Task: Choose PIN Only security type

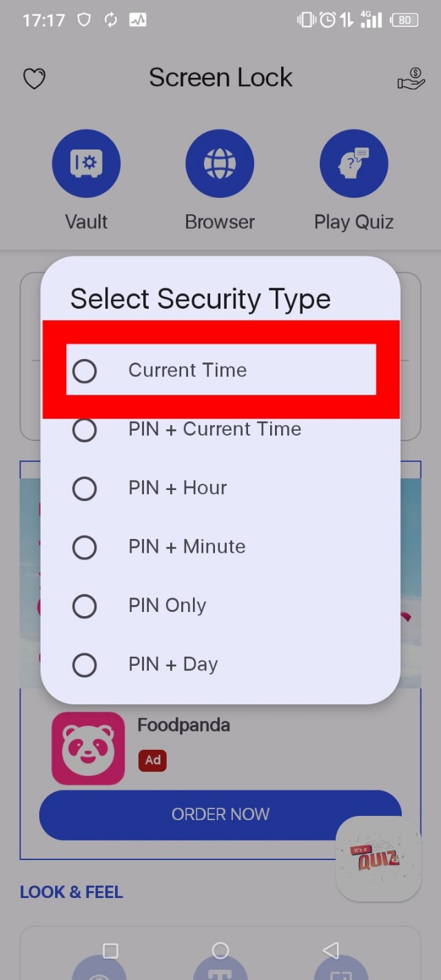Action: (85, 606)
